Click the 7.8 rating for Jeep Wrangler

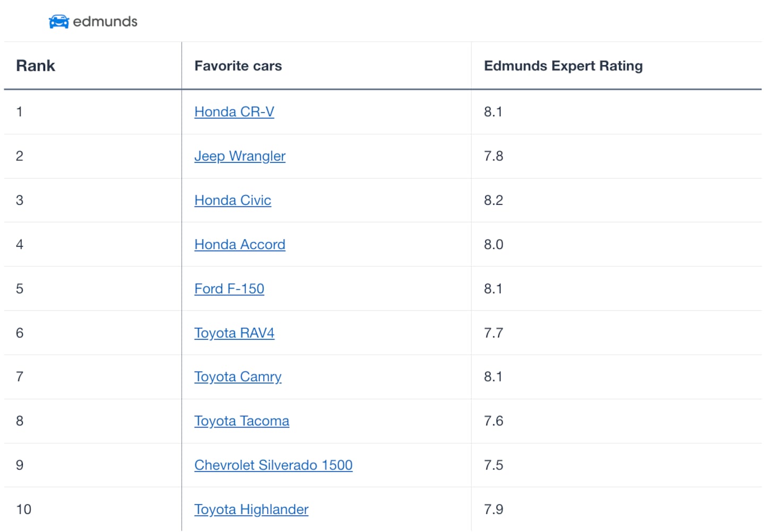coord(493,156)
